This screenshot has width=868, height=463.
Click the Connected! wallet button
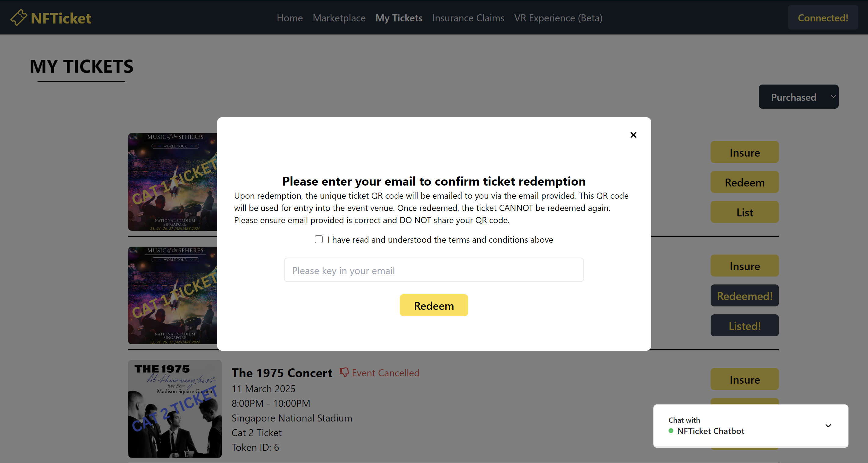[823, 17]
